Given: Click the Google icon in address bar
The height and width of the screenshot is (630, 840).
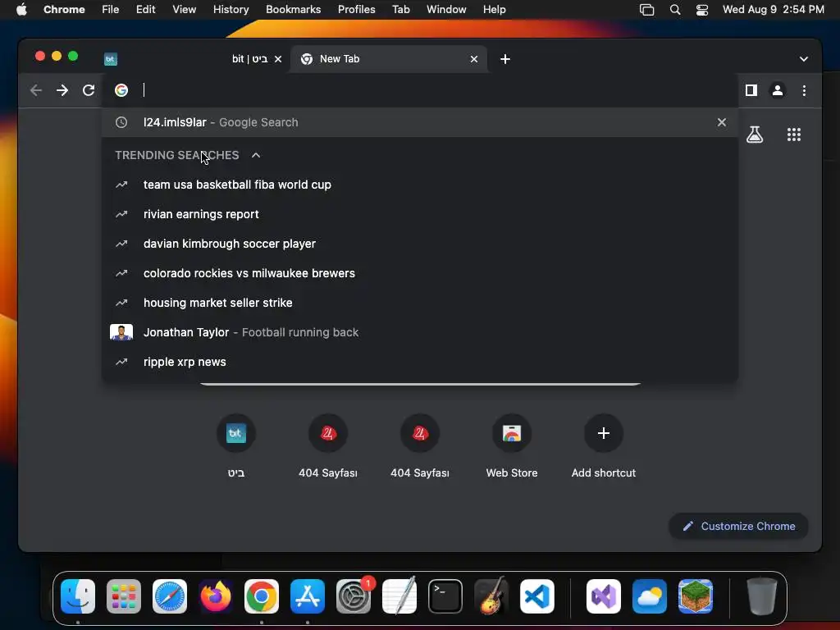Looking at the screenshot, I should [x=121, y=90].
